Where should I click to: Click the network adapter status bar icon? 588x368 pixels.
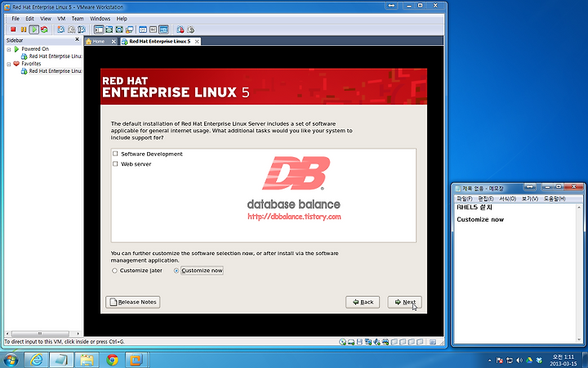(368, 342)
